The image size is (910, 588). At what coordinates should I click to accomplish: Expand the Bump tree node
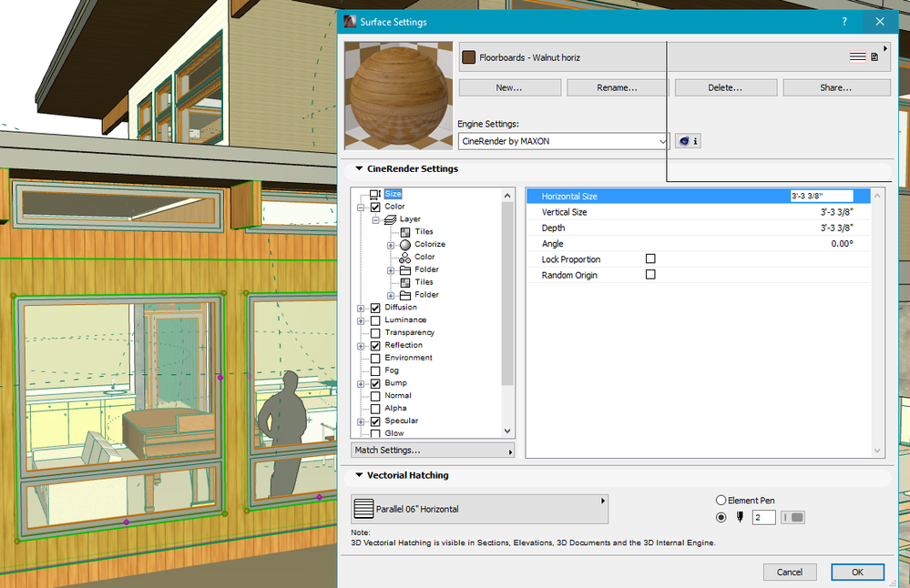click(x=361, y=384)
